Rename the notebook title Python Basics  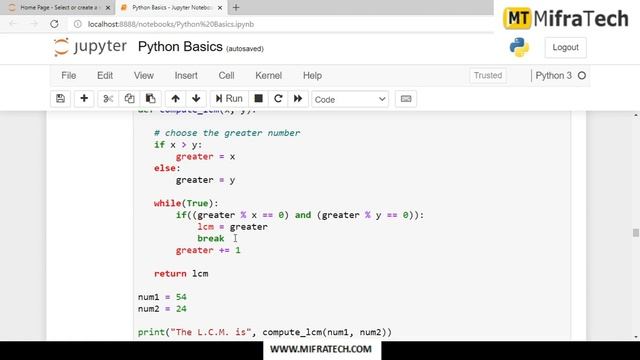click(x=180, y=47)
